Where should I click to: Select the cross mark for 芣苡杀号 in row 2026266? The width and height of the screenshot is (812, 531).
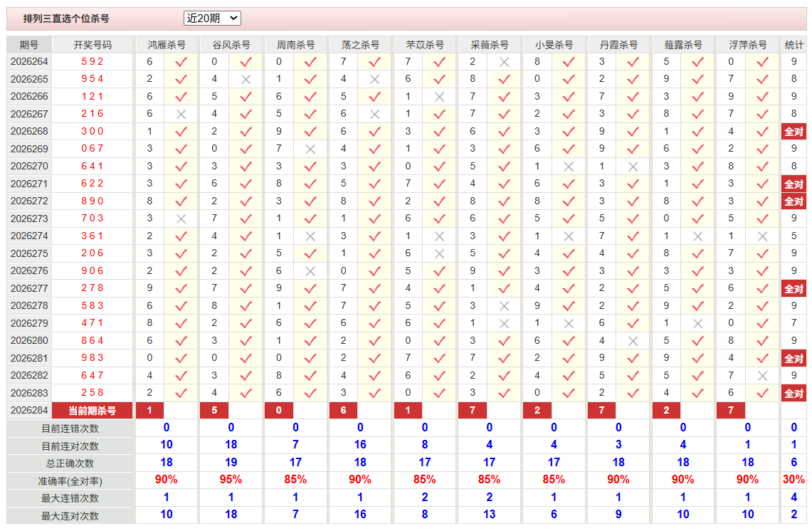click(440, 97)
